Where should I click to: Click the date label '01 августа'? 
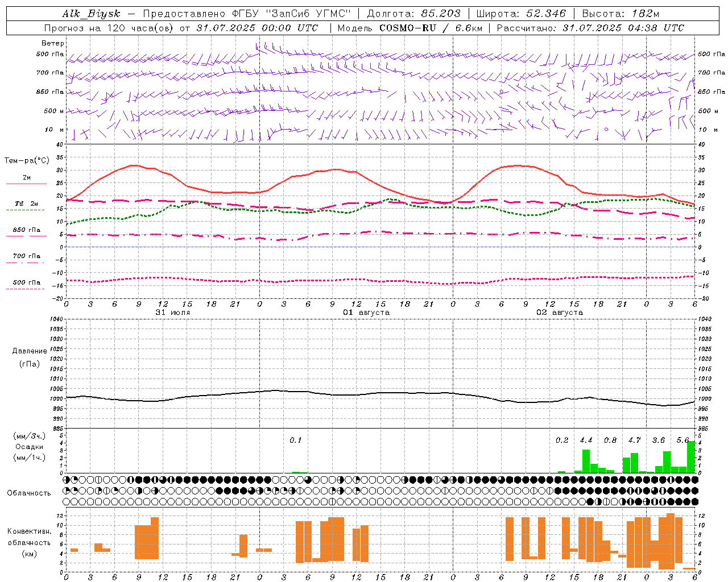(x=366, y=313)
